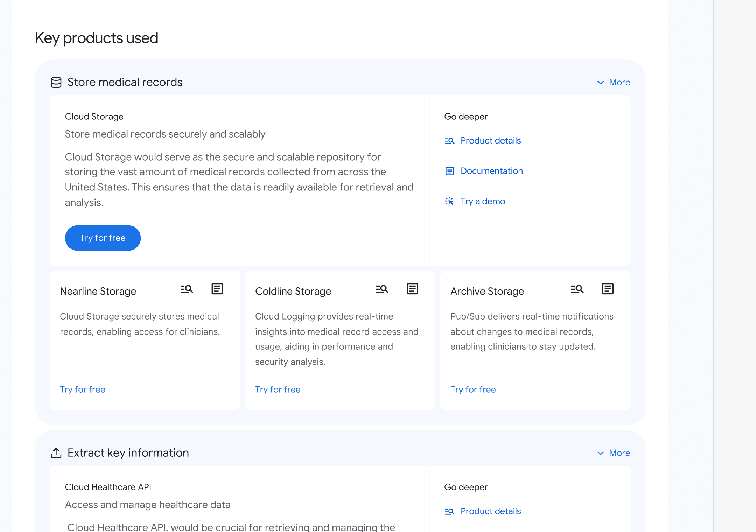This screenshot has width=756, height=532.
Task: Open Nearline Storage documentation icon
Action: 217,289
